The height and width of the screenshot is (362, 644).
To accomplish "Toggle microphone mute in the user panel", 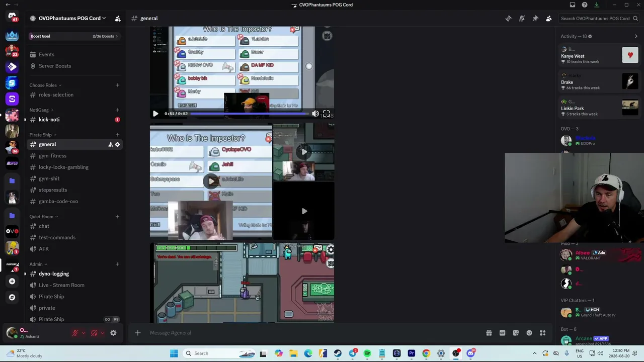I will click(75, 333).
